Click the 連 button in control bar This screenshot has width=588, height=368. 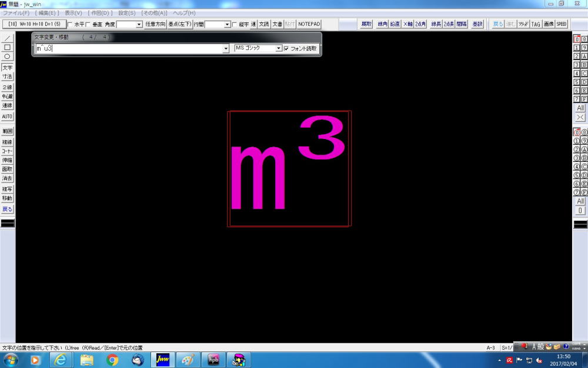click(x=253, y=24)
